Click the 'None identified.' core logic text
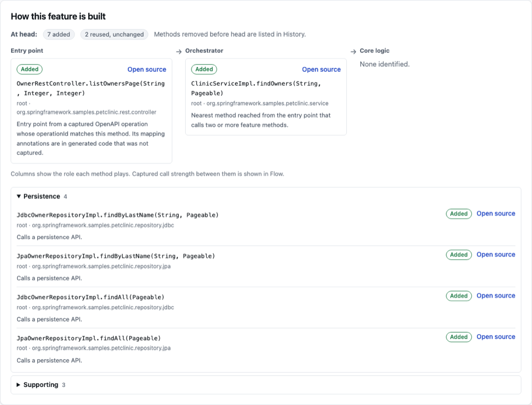Screen dimensions: 532x405 [385, 64]
